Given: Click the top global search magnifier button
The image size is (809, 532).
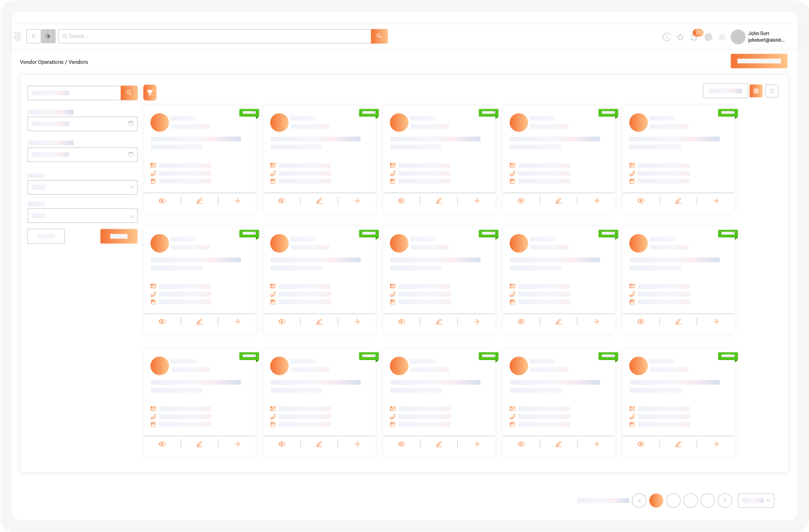Looking at the screenshot, I should click(379, 36).
